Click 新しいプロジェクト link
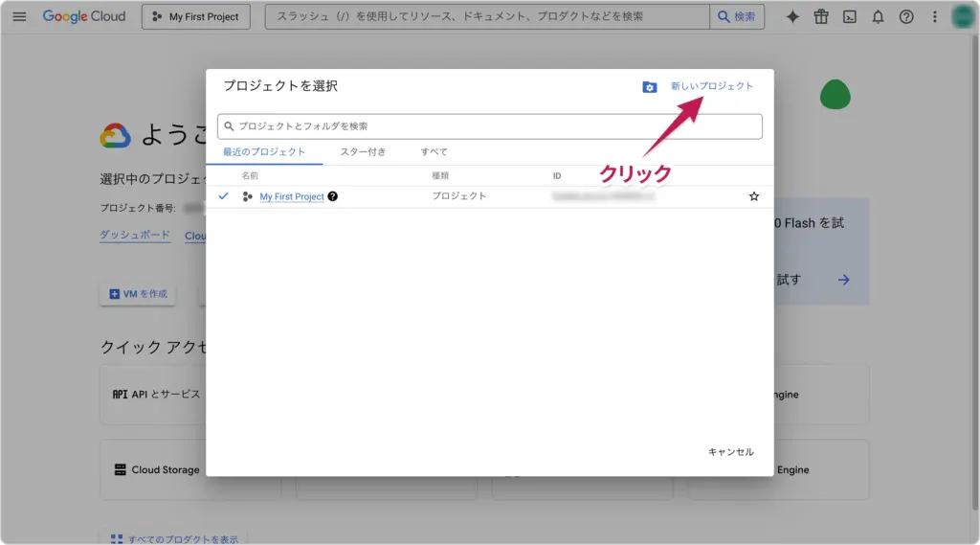The width and height of the screenshot is (980, 545). pos(712,86)
